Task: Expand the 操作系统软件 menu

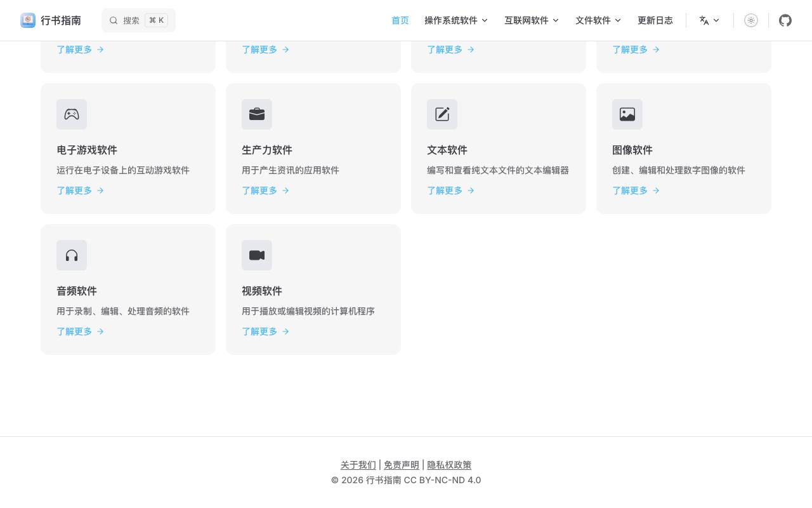Action: (456, 20)
